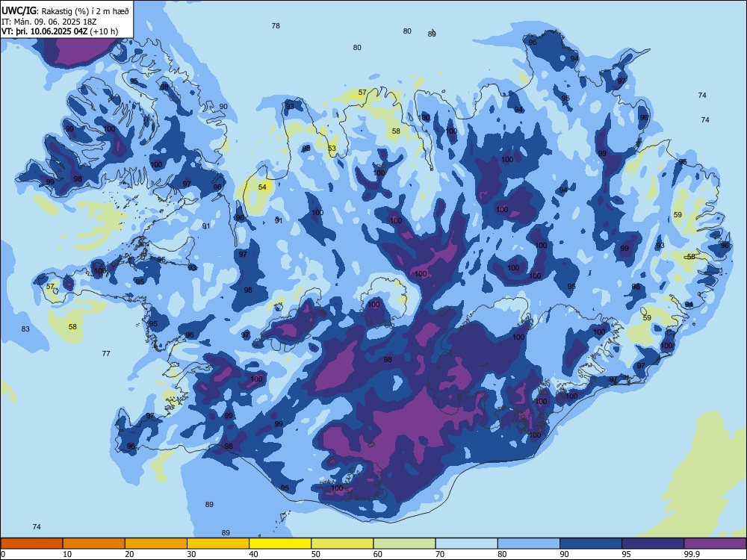Click the '78' humidity value over the sea

276,25
